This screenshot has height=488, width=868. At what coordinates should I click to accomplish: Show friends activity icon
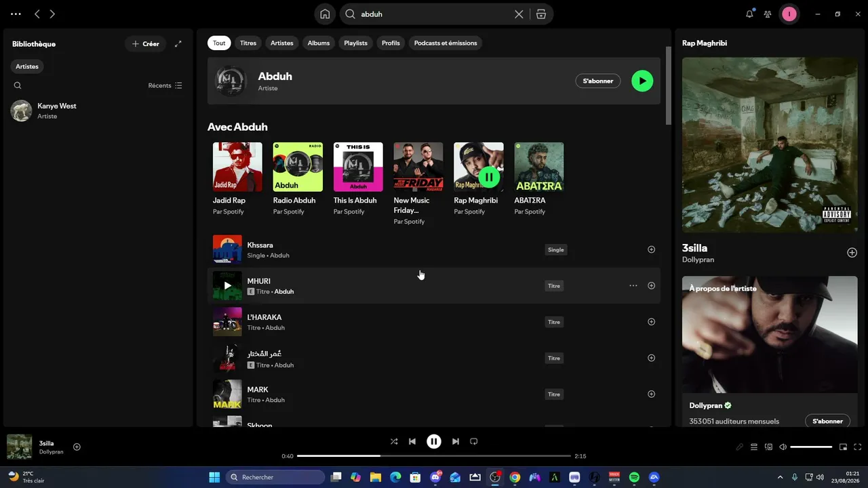[x=768, y=14]
